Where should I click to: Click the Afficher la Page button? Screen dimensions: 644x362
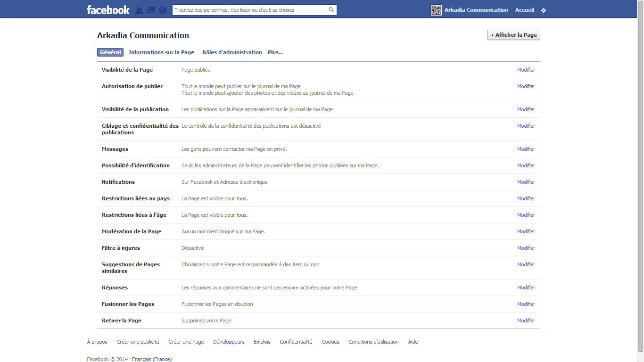pos(514,35)
